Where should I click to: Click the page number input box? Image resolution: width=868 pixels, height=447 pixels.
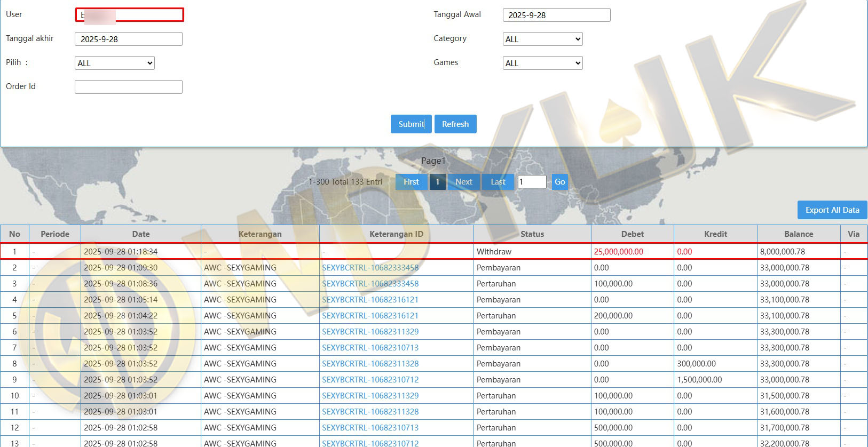tap(532, 182)
